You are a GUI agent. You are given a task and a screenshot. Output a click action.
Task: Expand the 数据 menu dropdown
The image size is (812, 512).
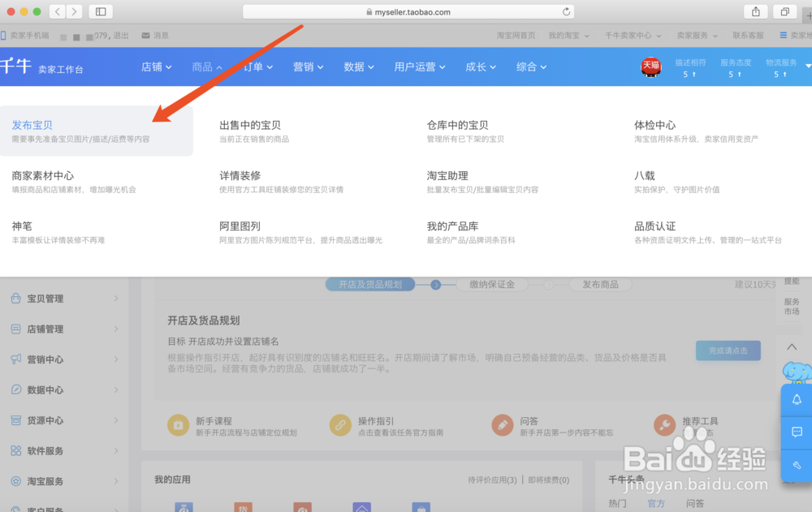click(359, 67)
